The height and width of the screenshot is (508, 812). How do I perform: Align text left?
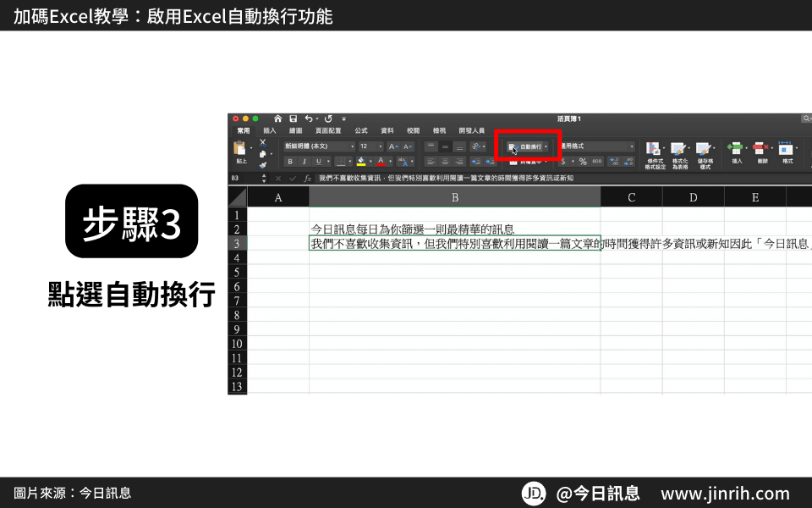coord(431,162)
